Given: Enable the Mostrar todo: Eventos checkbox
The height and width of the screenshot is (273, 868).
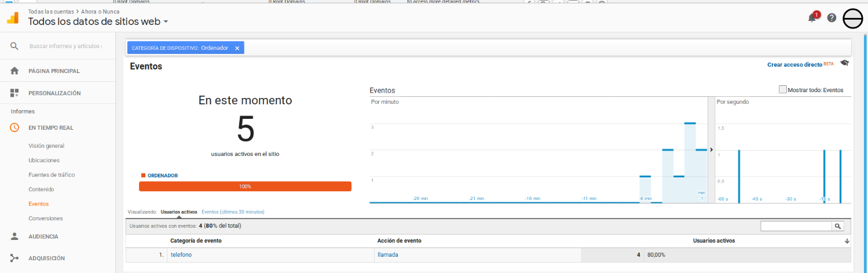Looking at the screenshot, I should tap(783, 90).
